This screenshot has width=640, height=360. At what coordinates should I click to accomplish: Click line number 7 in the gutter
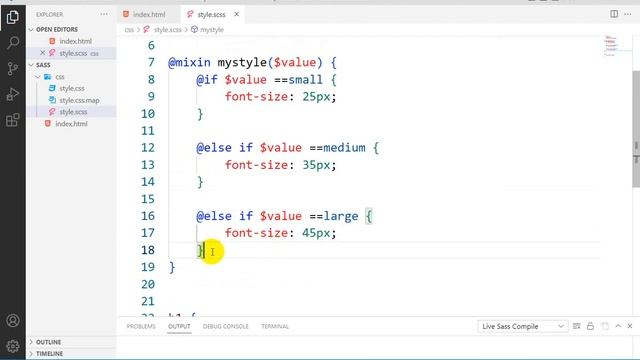pos(151,62)
